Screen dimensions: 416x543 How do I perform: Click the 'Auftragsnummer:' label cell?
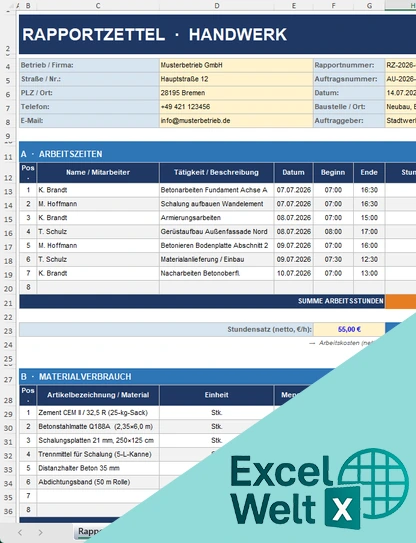click(349, 79)
